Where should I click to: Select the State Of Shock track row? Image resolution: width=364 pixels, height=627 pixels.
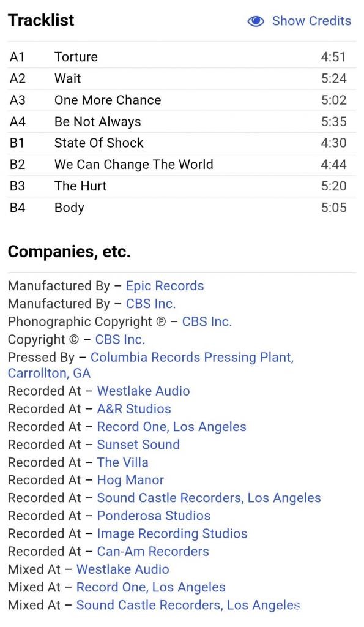(x=182, y=143)
